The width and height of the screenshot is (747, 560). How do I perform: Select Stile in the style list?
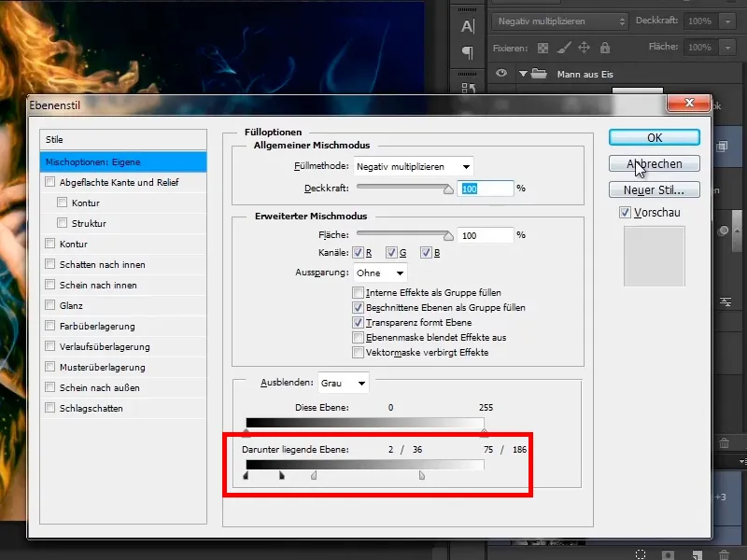coord(123,139)
